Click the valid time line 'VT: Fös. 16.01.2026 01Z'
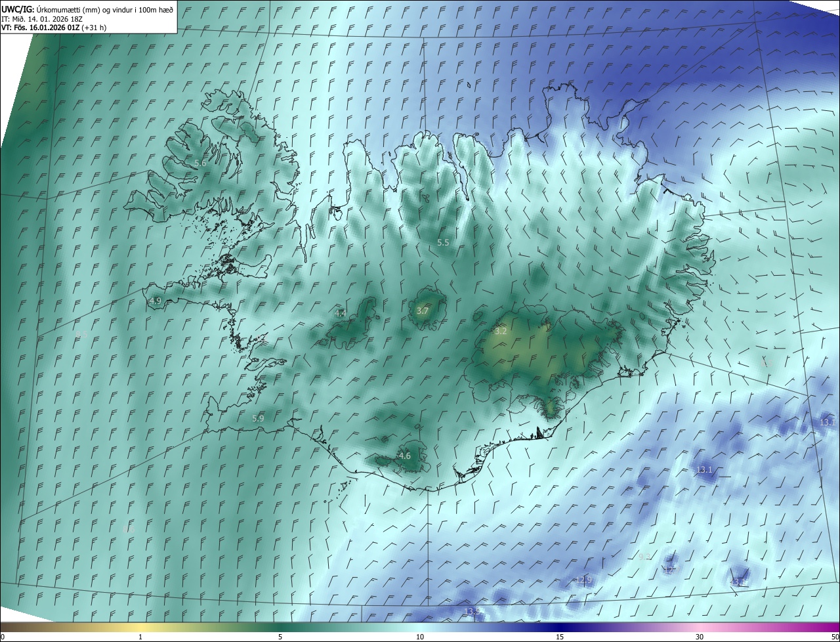 [x=40, y=28]
